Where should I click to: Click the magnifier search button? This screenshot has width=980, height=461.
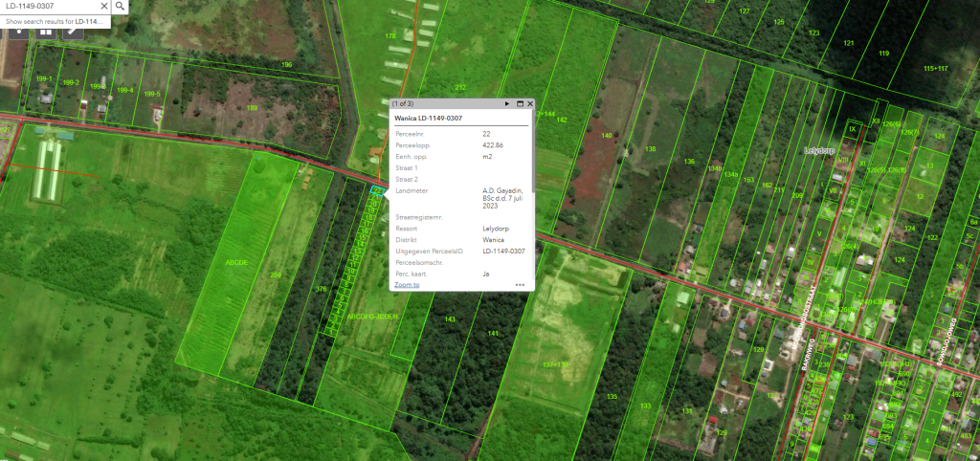(120, 7)
